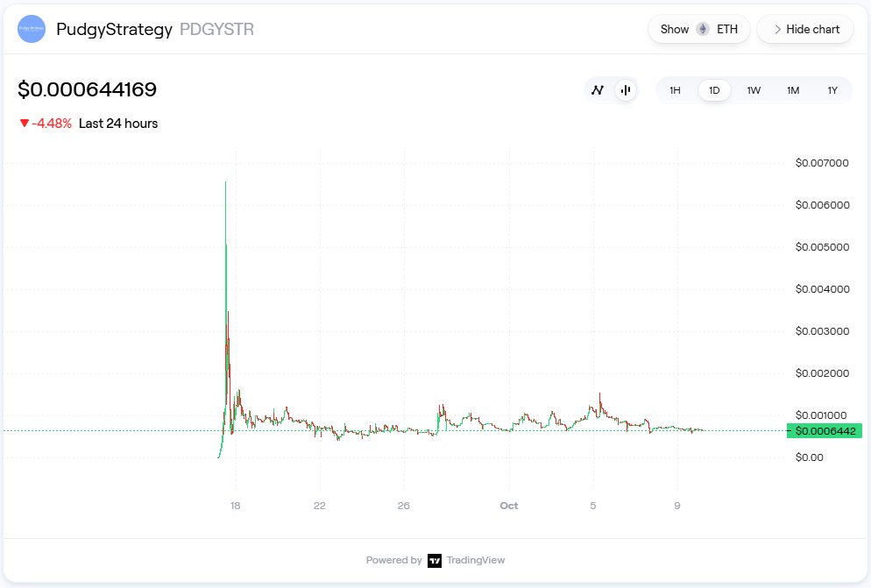Click the 22 date label

pos(320,506)
